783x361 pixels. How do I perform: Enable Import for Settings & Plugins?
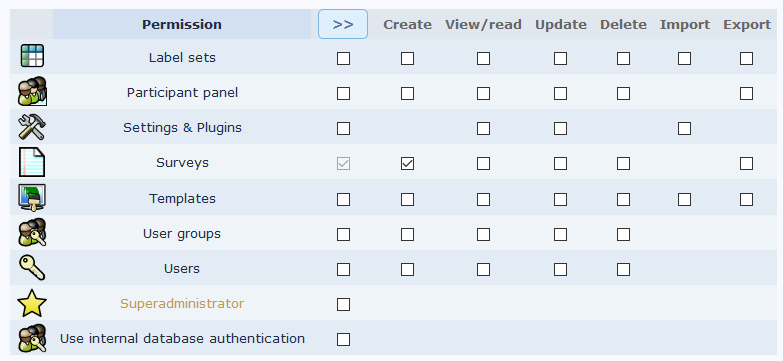coord(685,128)
